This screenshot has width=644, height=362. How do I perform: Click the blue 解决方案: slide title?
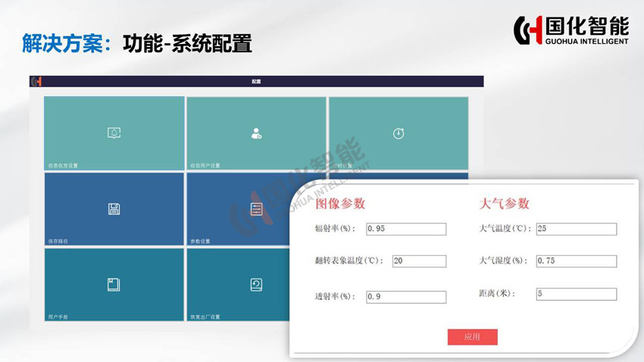67,43
